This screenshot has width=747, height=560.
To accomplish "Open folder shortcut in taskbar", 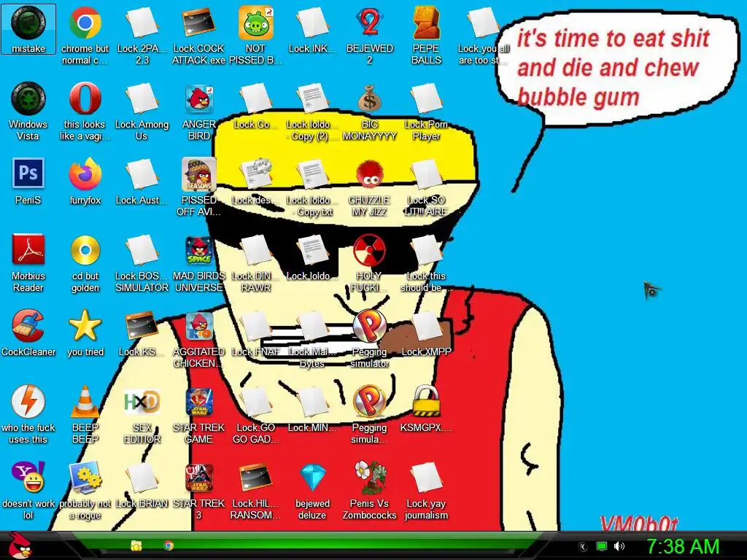I will [x=136, y=545].
